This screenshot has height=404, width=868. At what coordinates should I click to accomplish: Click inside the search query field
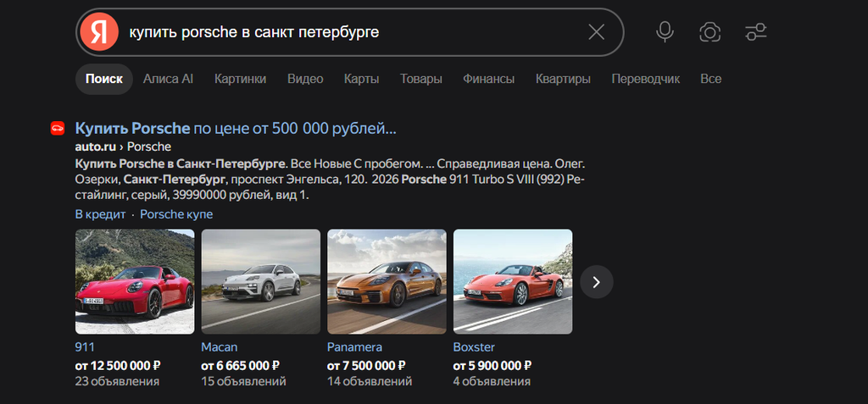coord(354,32)
